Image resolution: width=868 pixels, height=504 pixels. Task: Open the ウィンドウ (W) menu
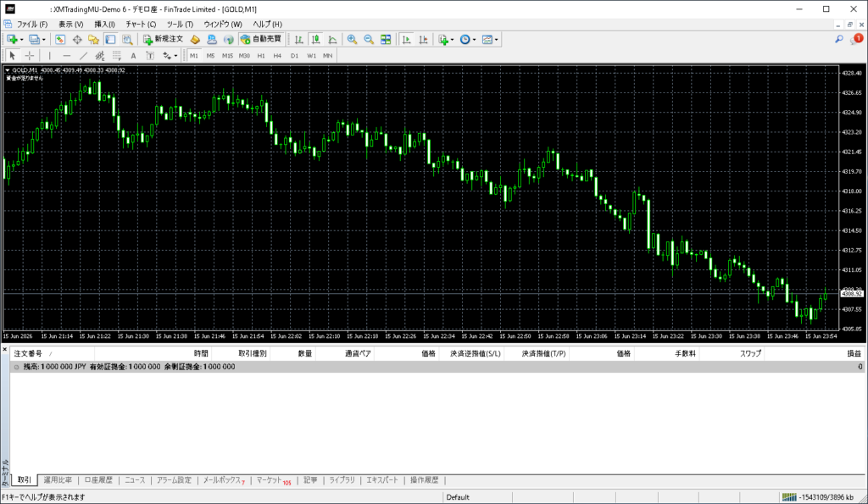point(223,25)
